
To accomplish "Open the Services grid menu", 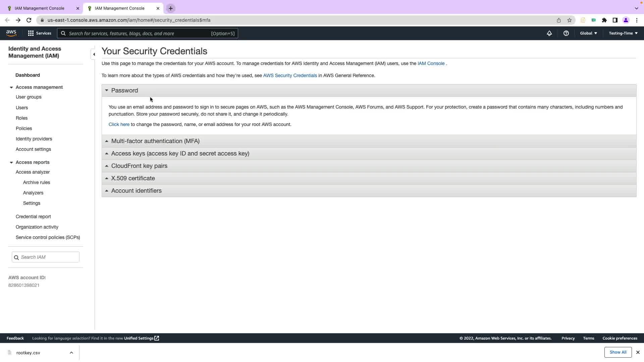I will (39, 33).
